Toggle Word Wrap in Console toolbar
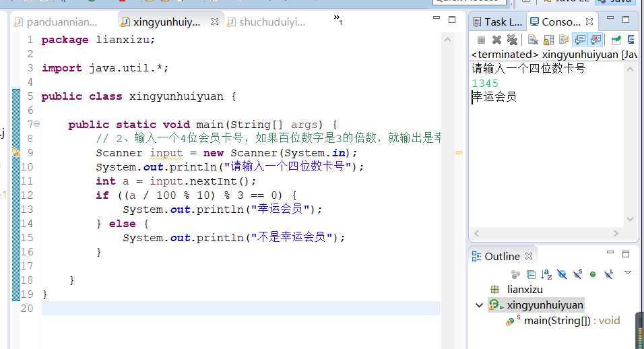 pyautogui.click(x=564, y=40)
